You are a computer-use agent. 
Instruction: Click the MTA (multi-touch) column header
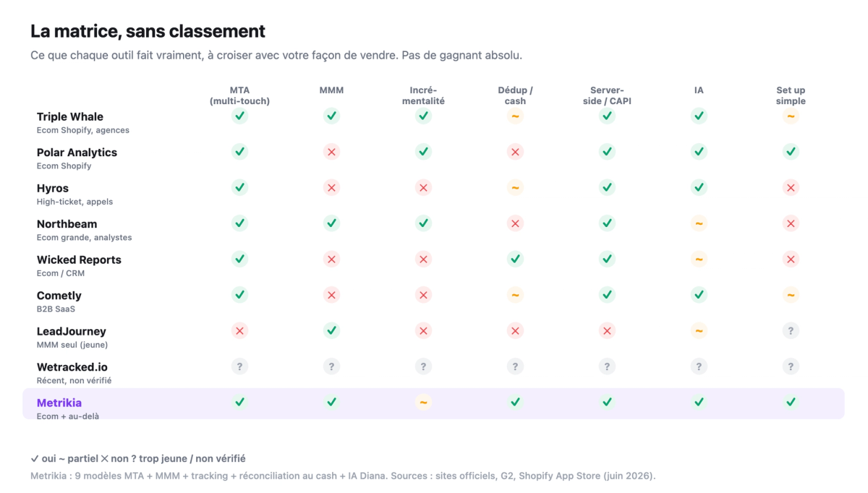[x=239, y=95]
